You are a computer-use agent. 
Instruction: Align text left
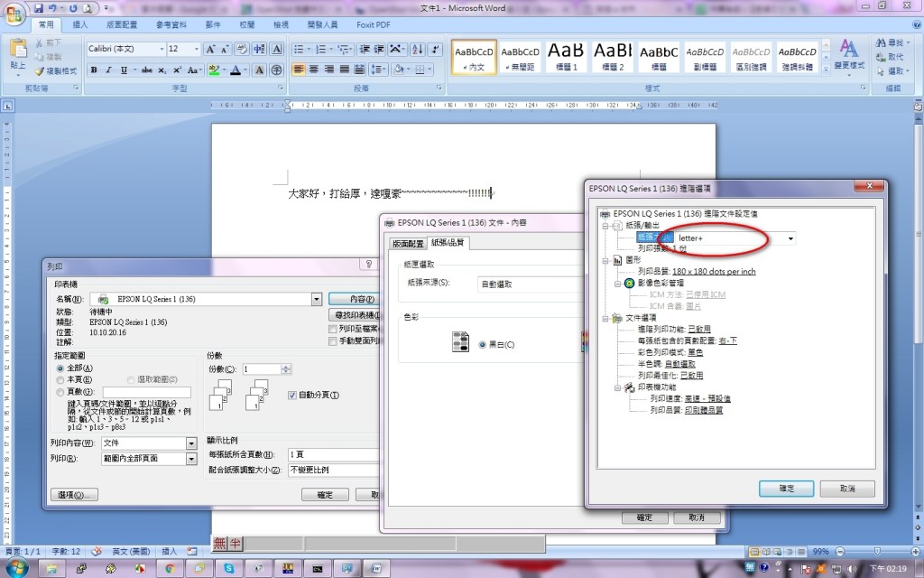[x=299, y=70]
